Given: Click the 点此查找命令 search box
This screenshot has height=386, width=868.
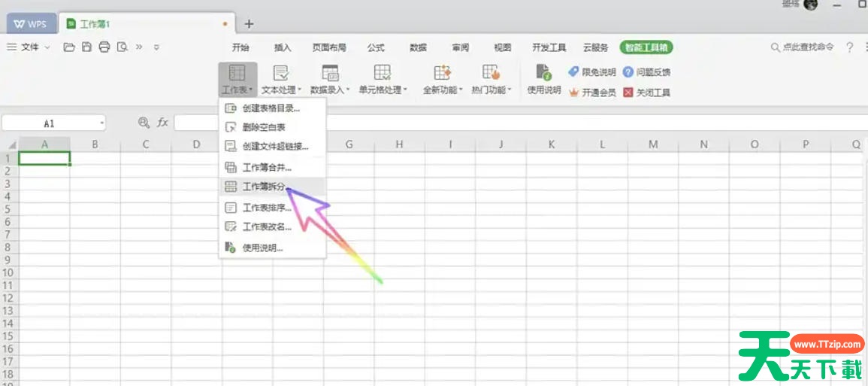Looking at the screenshot, I should (x=802, y=47).
